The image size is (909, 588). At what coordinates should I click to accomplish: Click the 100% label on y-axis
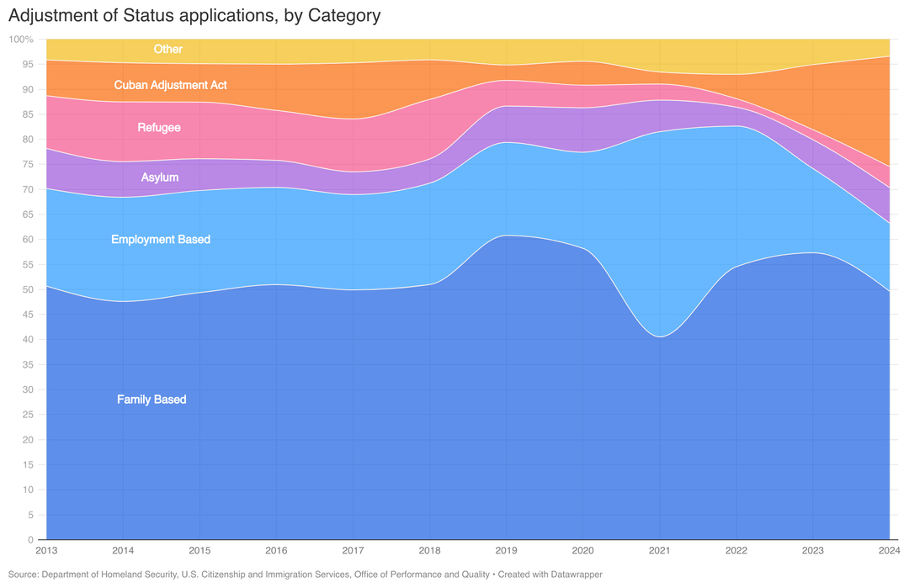click(x=21, y=40)
